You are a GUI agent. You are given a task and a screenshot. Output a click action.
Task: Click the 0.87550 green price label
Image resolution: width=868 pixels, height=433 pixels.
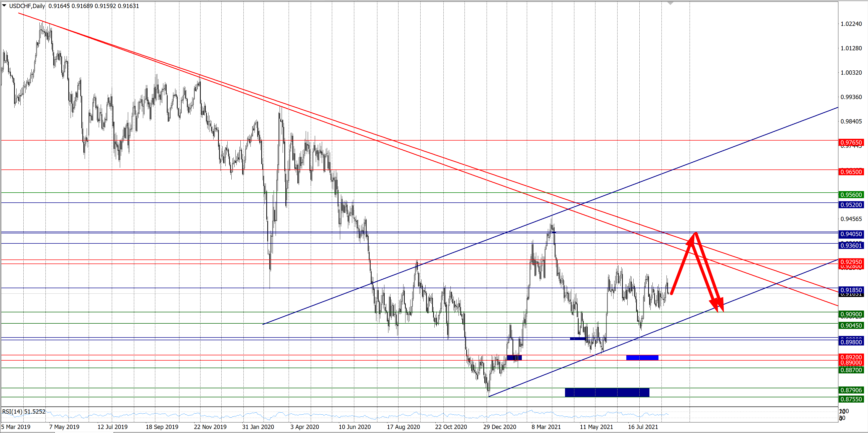pyautogui.click(x=851, y=399)
